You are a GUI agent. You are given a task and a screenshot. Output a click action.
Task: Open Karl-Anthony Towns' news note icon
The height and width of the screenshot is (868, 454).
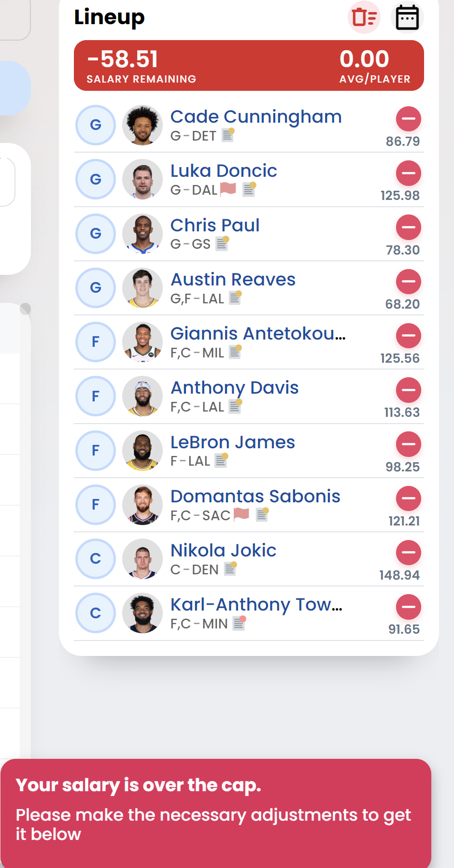coord(239,623)
